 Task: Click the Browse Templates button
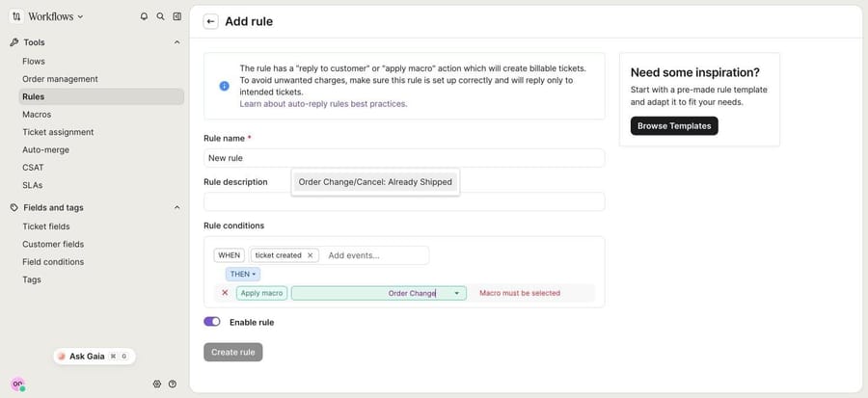[x=674, y=126]
